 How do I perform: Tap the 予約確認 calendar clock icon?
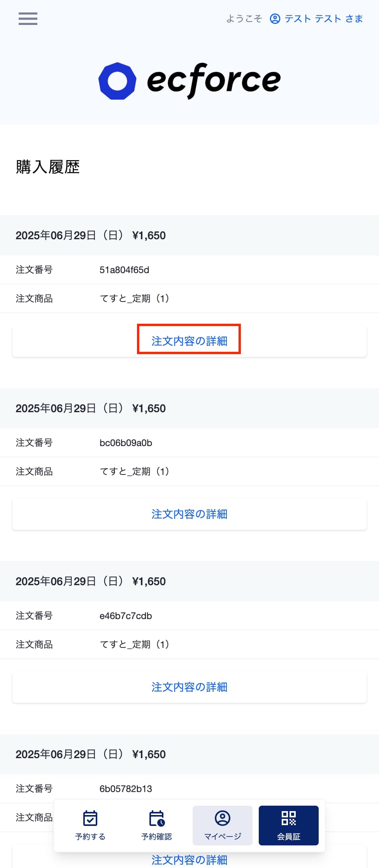tap(157, 818)
